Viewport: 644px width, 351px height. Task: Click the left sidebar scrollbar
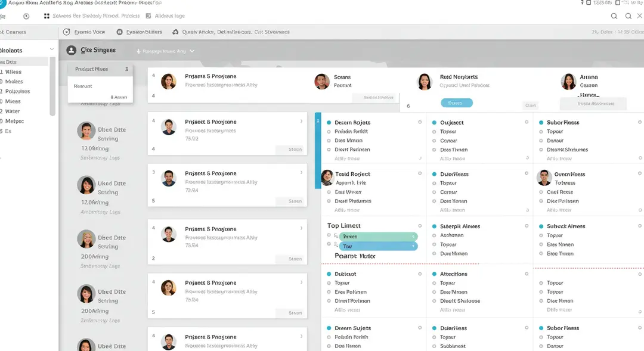pyautogui.click(x=52, y=86)
